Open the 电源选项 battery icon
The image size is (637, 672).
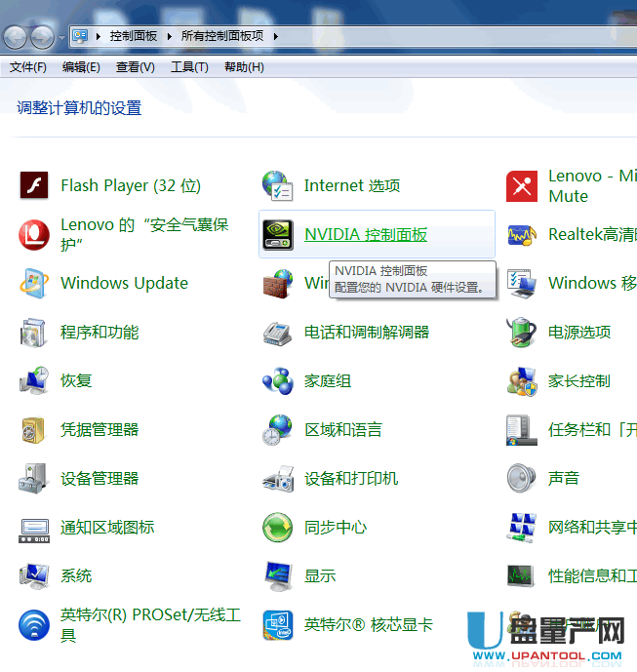click(x=522, y=333)
